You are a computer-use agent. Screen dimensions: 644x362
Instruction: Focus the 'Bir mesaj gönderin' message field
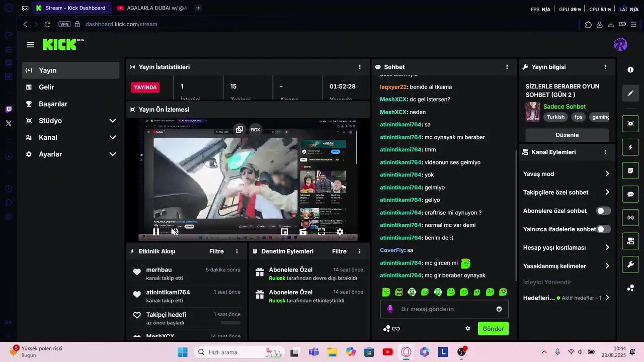pyautogui.click(x=444, y=309)
